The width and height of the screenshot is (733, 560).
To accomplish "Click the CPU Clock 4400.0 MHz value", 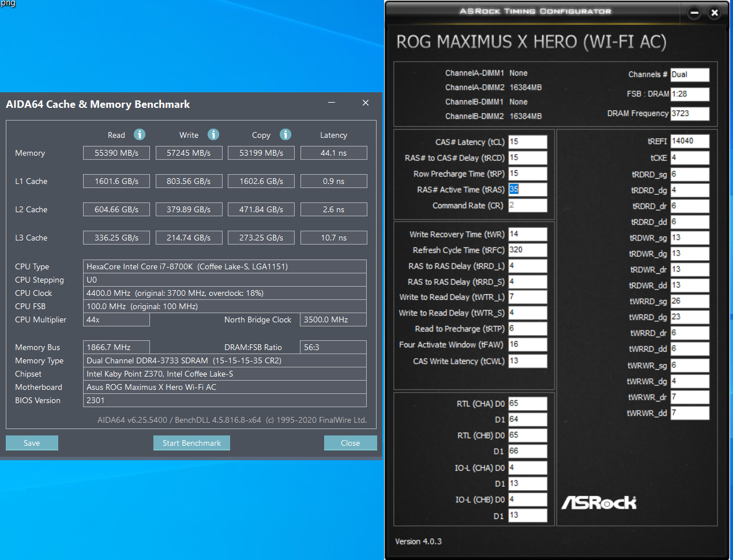I will (x=225, y=293).
